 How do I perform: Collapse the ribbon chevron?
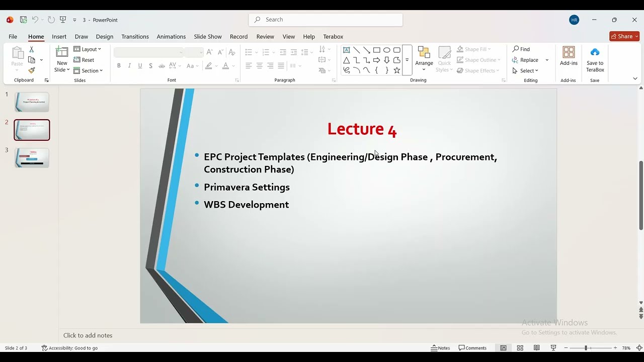pyautogui.click(x=635, y=78)
